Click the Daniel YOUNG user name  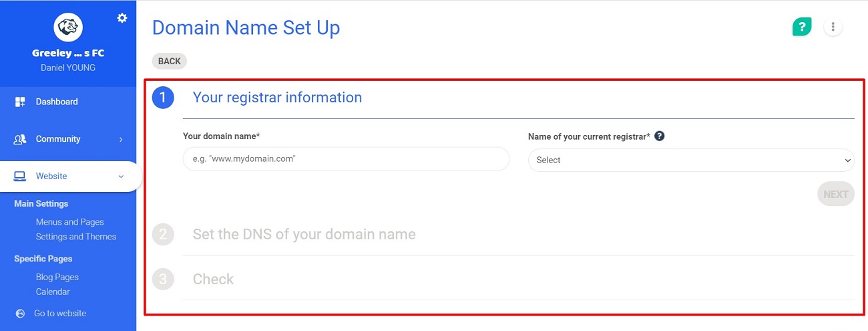pyautogui.click(x=68, y=68)
